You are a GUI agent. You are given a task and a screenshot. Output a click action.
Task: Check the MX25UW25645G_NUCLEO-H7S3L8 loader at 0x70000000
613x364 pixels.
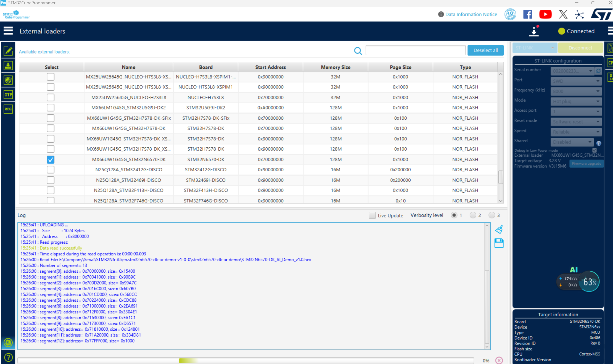51,97
